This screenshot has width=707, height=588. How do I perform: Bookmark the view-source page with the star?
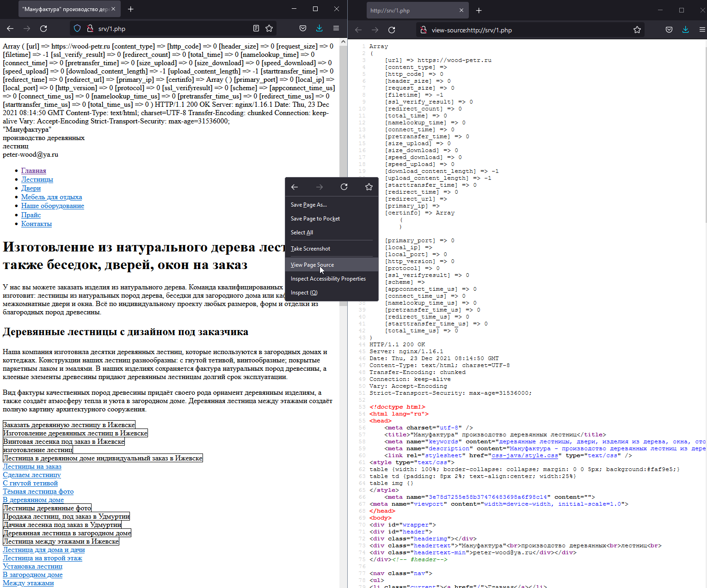[x=637, y=30]
